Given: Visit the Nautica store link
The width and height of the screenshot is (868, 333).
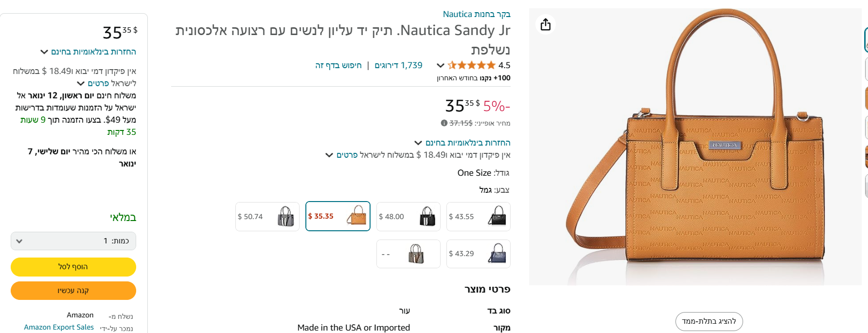Looking at the screenshot, I should click(477, 14).
